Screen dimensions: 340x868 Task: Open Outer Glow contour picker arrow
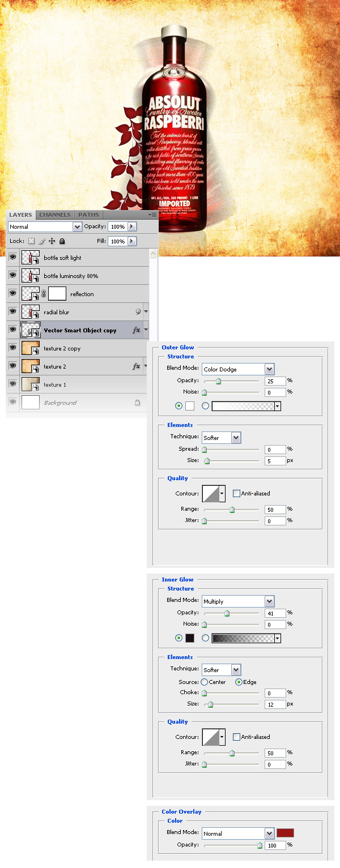pos(222,493)
